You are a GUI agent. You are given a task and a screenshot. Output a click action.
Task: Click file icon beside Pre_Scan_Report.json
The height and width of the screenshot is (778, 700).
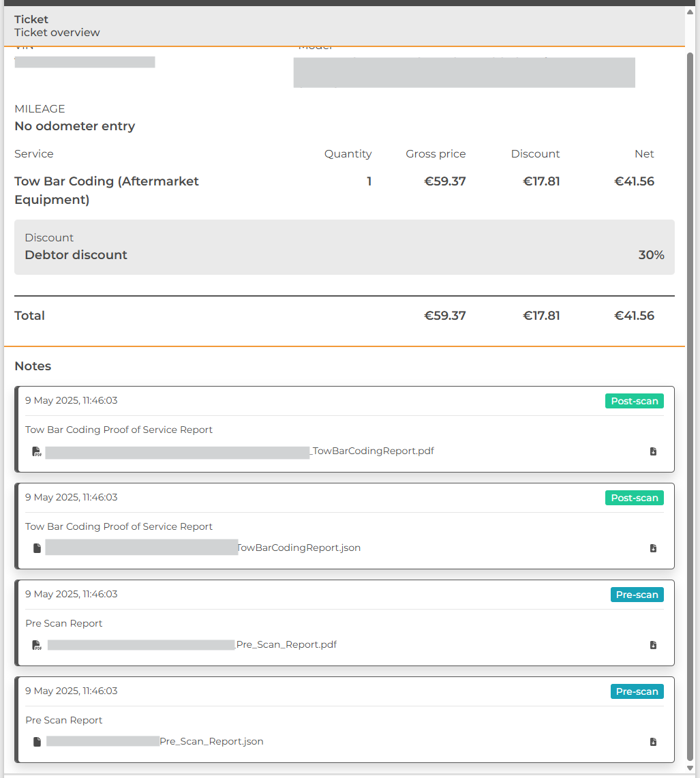[x=37, y=742]
